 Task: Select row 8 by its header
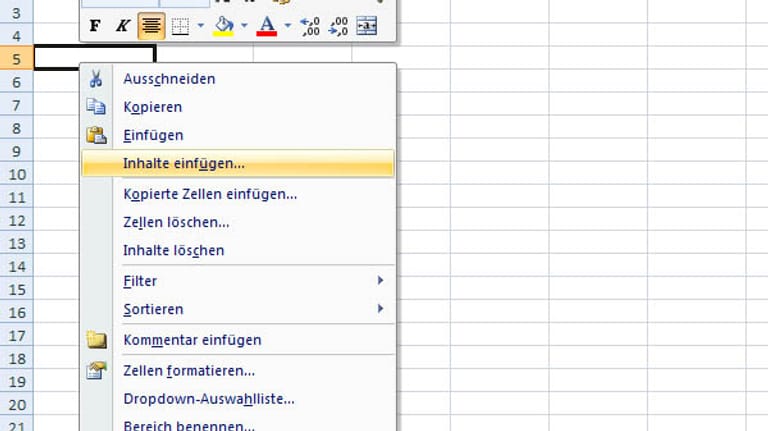[x=17, y=127]
